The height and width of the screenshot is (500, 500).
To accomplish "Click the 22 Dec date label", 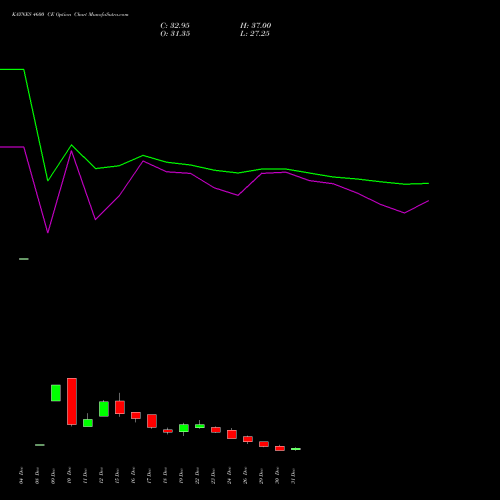I will tap(198, 476).
